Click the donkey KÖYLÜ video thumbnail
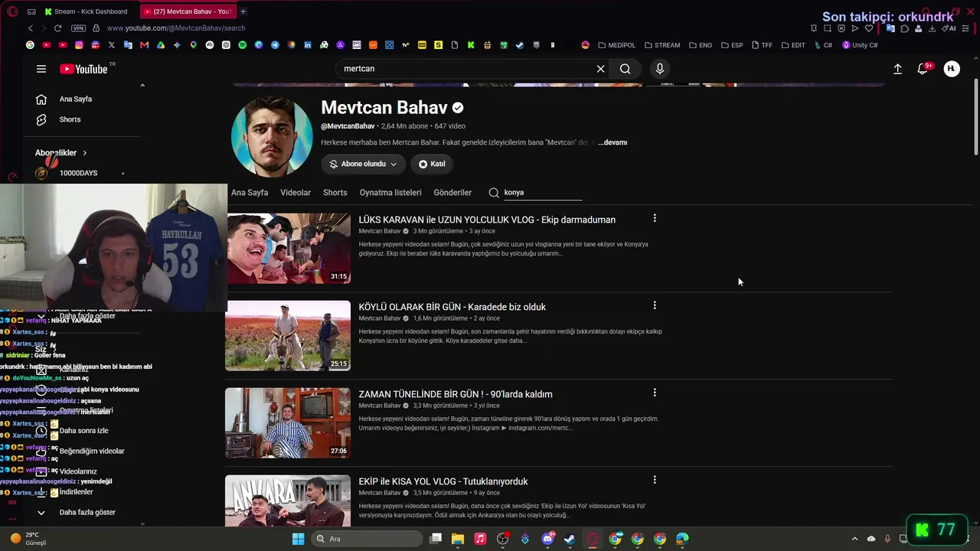980x551 pixels. click(x=288, y=335)
